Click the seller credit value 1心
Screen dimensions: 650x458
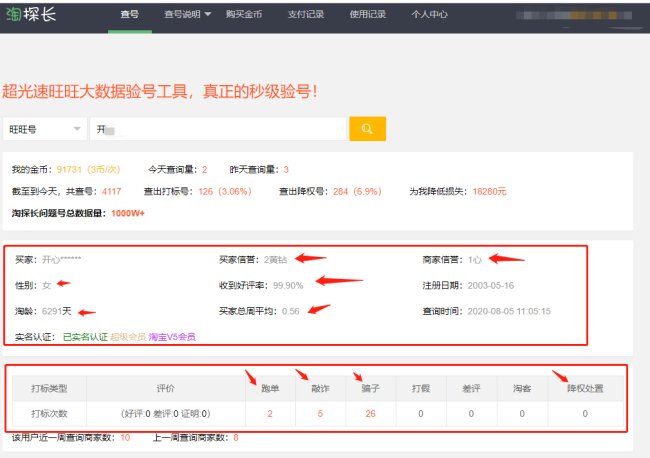475,260
